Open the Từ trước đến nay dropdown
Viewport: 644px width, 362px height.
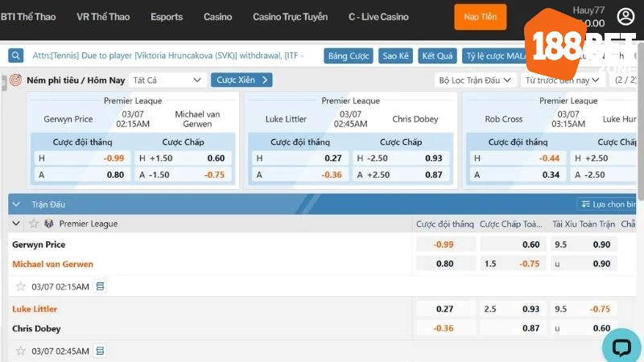[x=562, y=80]
